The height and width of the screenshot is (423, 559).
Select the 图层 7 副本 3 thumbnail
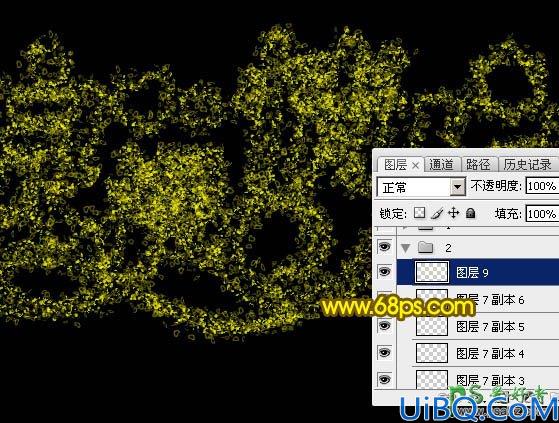(x=432, y=379)
